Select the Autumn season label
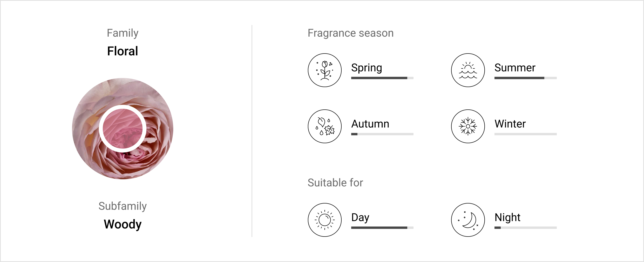 pyautogui.click(x=370, y=124)
